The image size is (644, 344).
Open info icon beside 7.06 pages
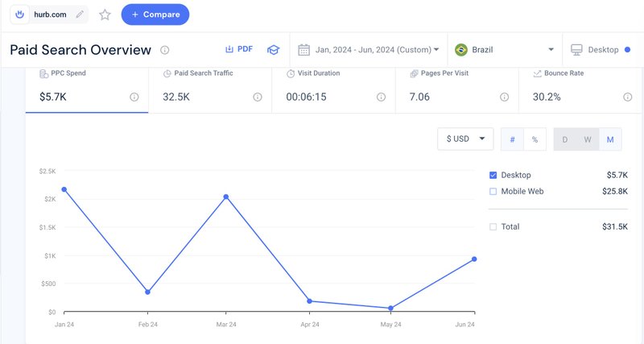(x=505, y=97)
